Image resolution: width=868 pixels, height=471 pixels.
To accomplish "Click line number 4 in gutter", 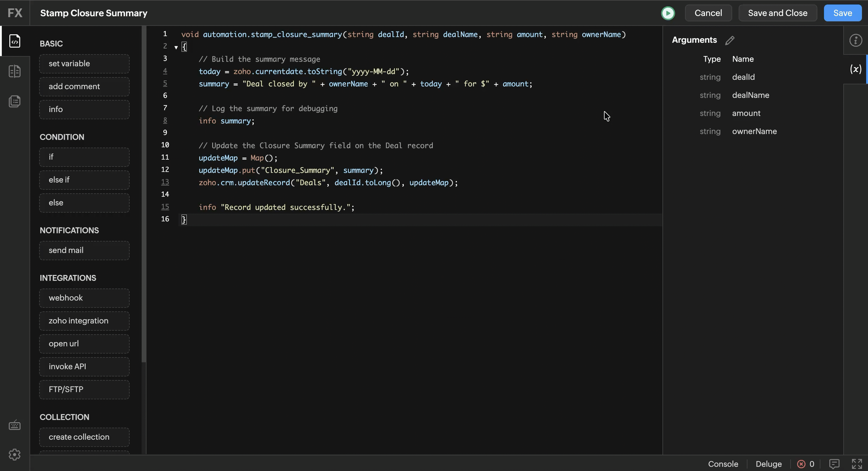I will pos(165,71).
